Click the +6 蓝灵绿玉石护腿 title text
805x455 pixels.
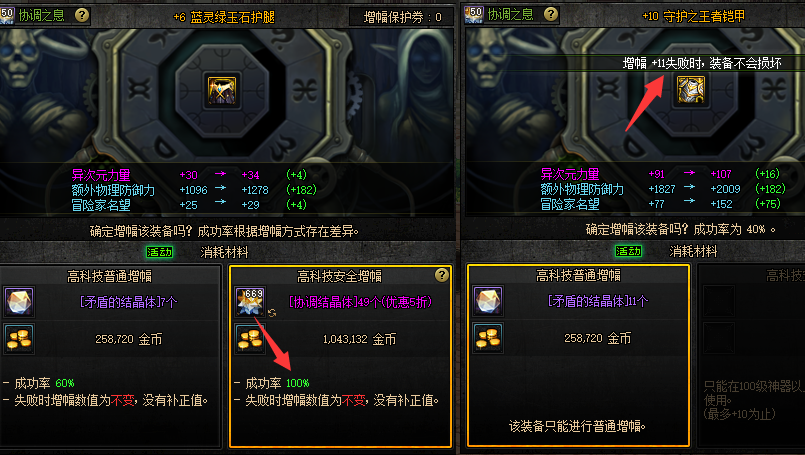(224, 17)
